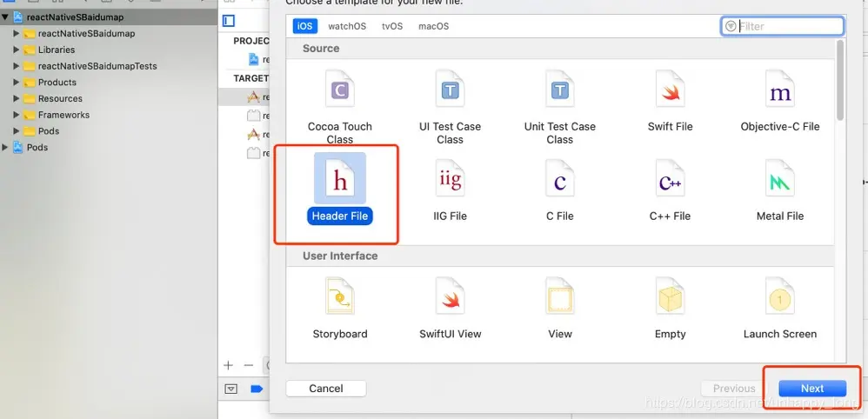The height and width of the screenshot is (419, 868).
Task: Choose the Storyboard template
Action: click(x=339, y=309)
